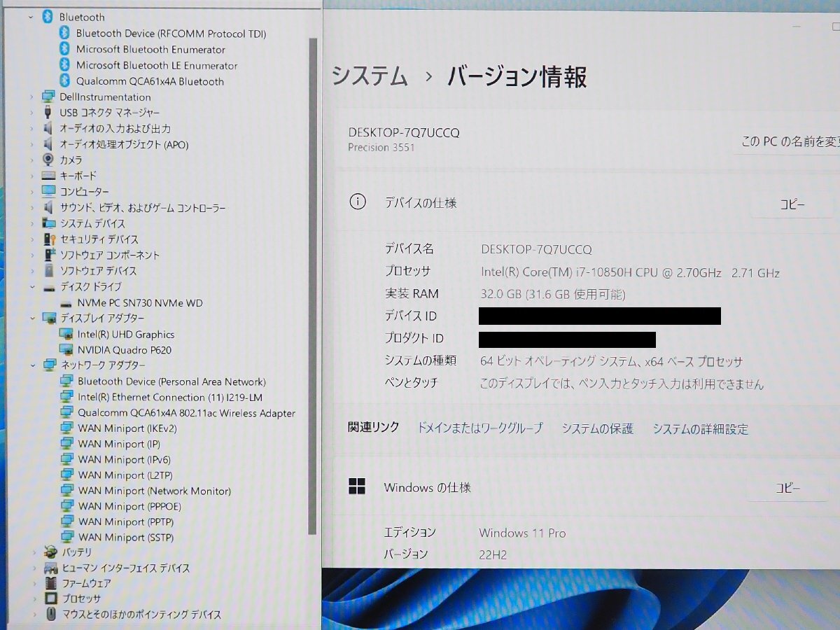Click the システム デバイス folder icon
Screen dimensions: 840x630
48,223
